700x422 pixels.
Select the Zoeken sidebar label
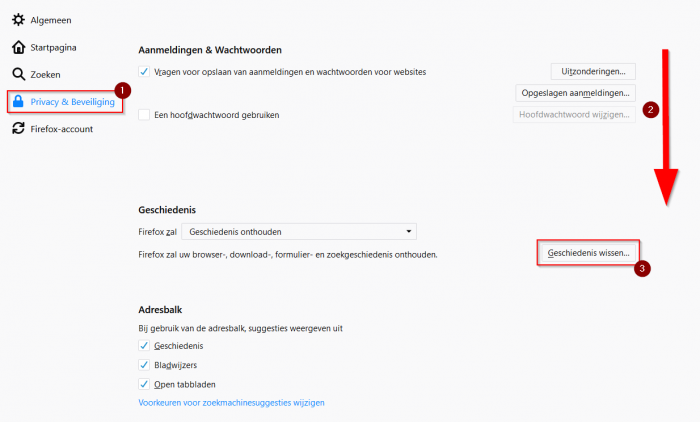(x=46, y=75)
